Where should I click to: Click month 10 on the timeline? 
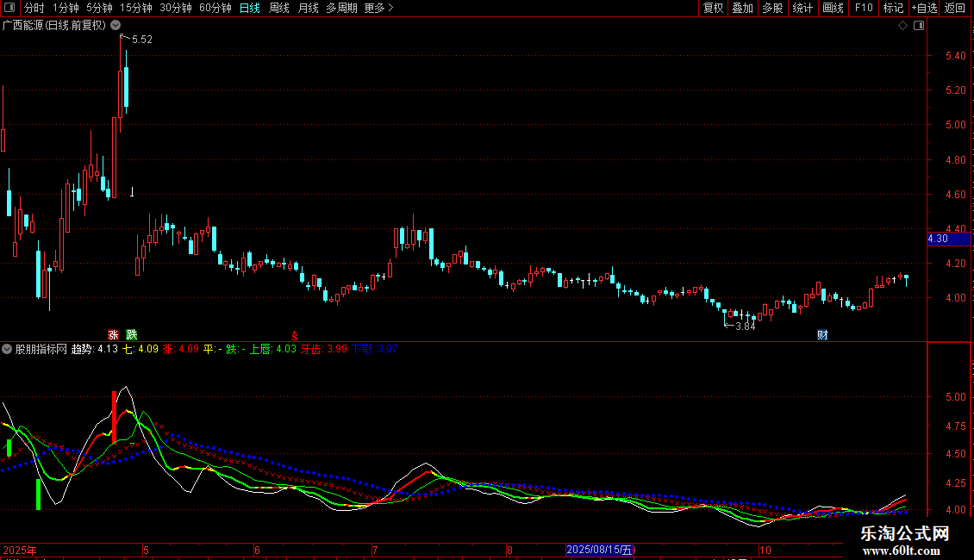click(x=765, y=550)
